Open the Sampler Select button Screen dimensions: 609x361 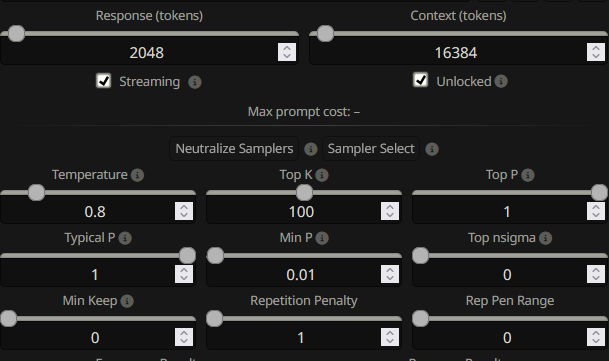click(x=371, y=148)
